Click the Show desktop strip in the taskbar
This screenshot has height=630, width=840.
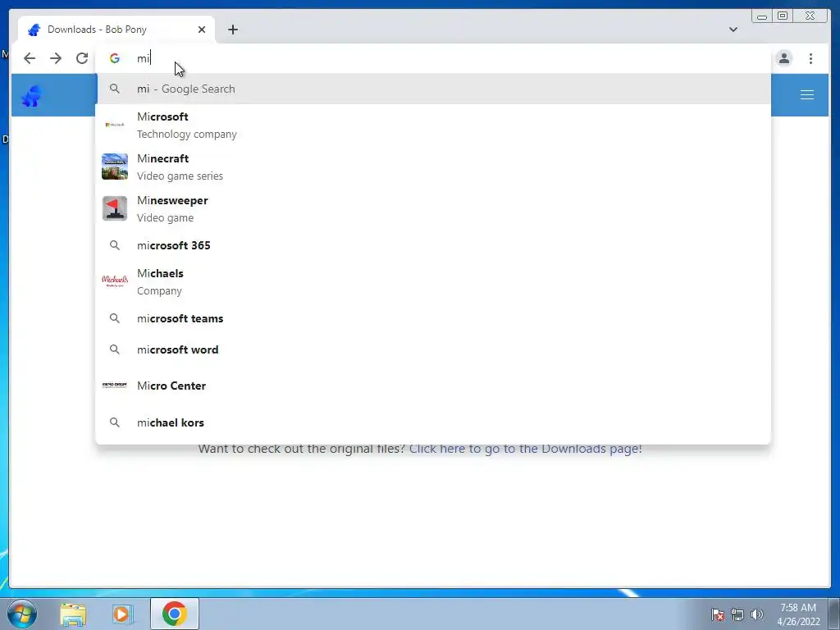coord(834,614)
